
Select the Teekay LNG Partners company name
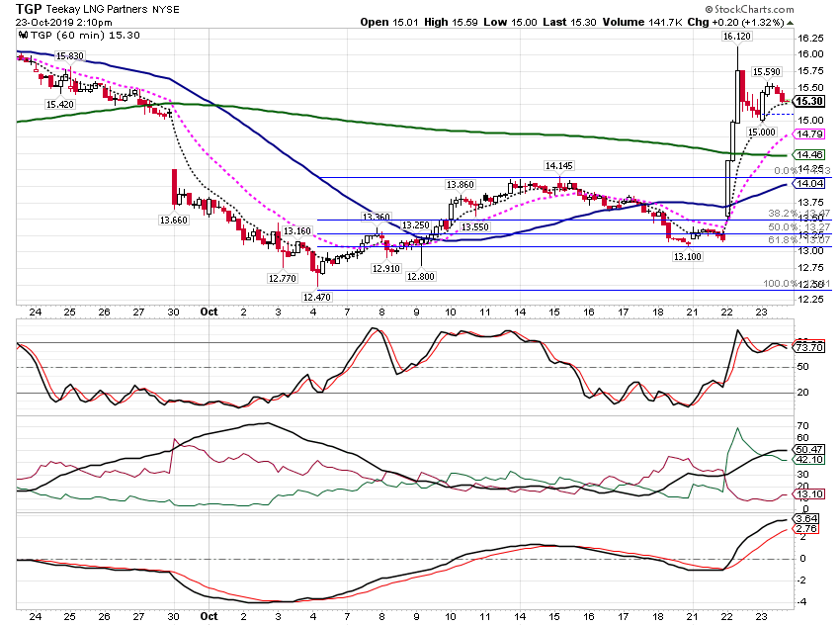pos(97,10)
